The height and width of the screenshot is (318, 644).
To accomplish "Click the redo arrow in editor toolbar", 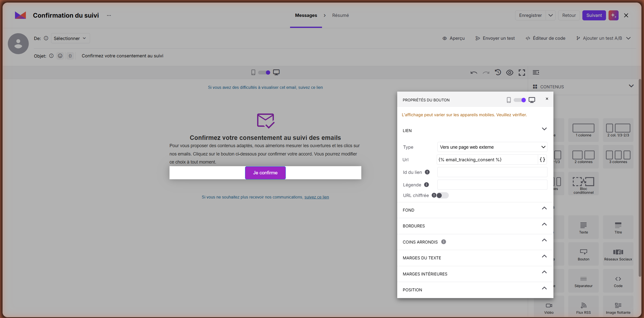I will tap(486, 73).
